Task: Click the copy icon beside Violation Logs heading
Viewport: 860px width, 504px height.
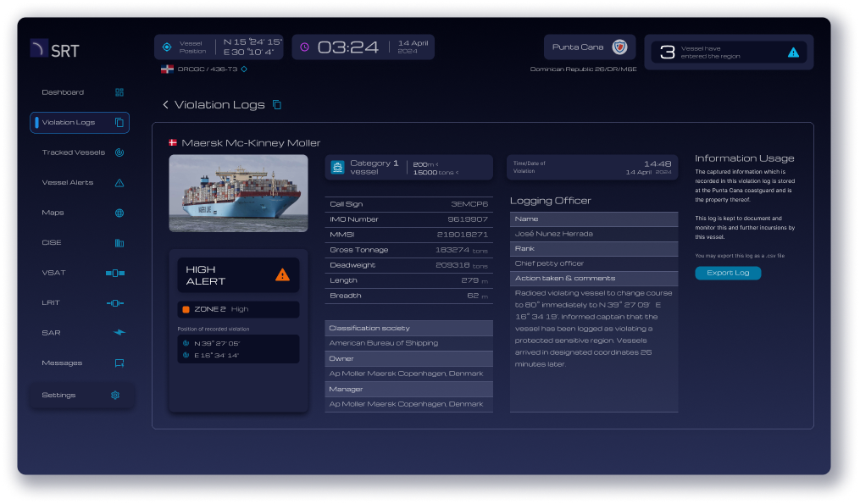Action: click(277, 104)
